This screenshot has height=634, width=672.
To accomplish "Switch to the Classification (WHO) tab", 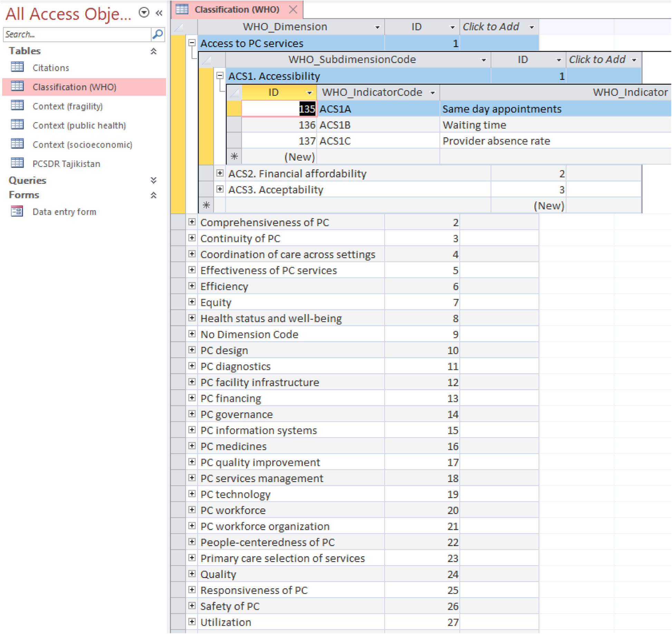I will (237, 9).
